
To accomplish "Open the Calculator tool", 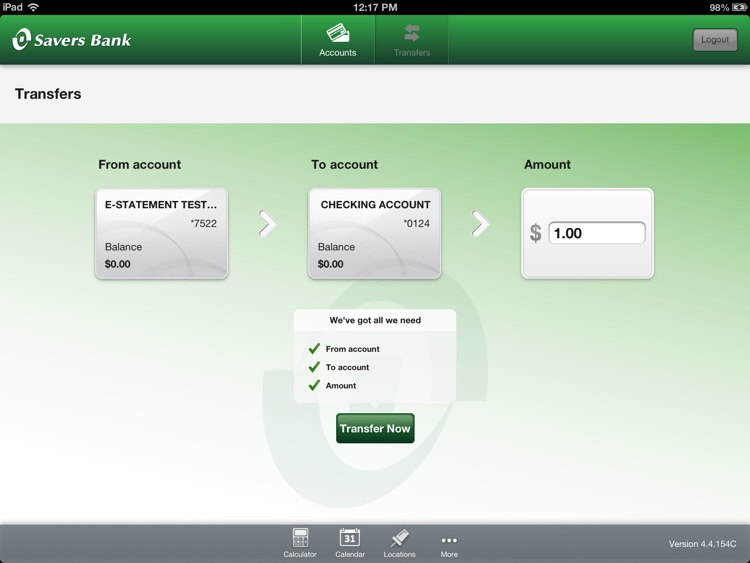I will tap(300, 543).
